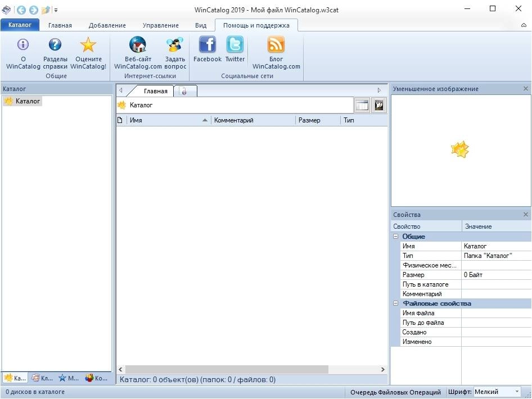532x399 pixels.
Task: Click the Каталог breadcrumb path field
Action: pyautogui.click(x=235, y=105)
